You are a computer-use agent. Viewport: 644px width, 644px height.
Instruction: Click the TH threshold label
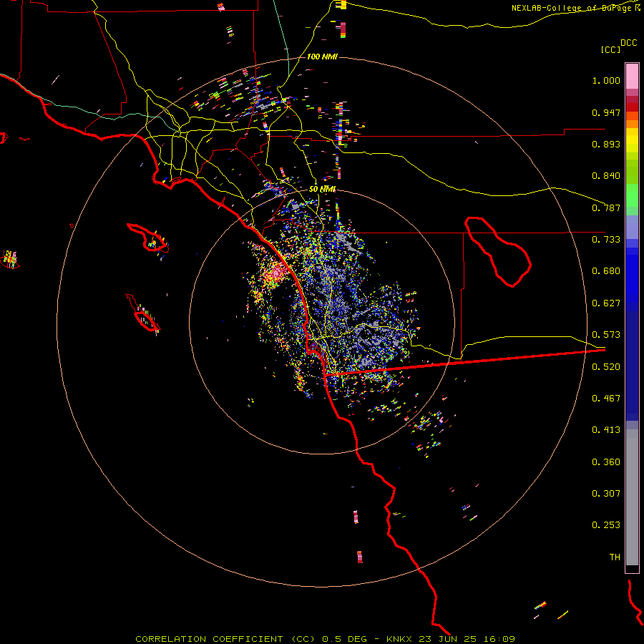point(615,557)
